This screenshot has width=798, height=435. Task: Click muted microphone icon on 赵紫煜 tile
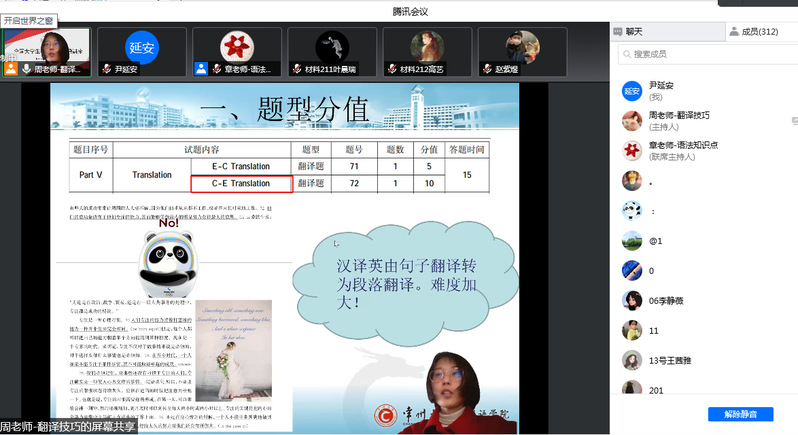click(x=487, y=69)
